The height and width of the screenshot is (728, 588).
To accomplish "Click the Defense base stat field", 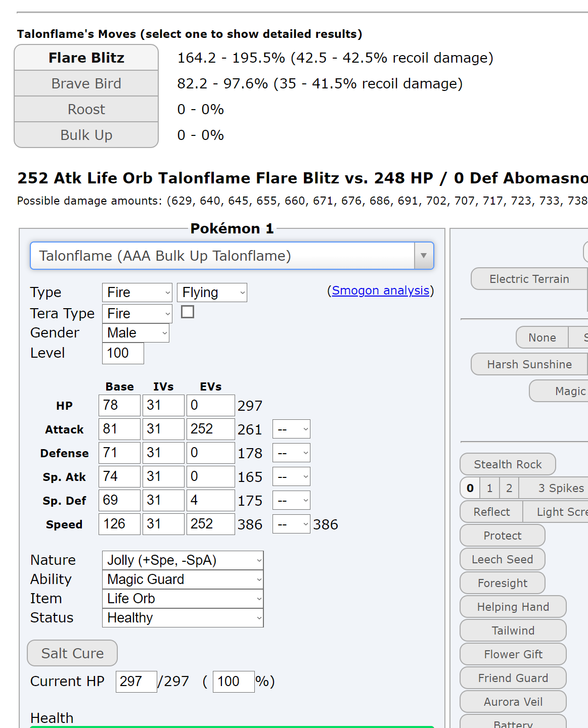I will pyautogui.click(x=119, y=453).
